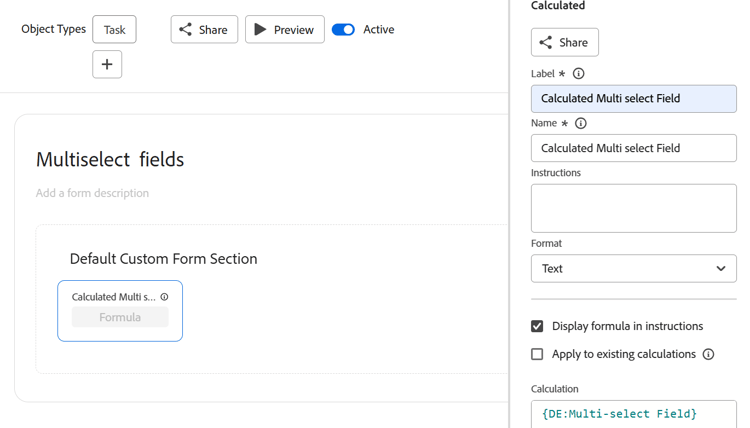Screen dimensions: 750x428
Task: Uncheck Display formula in instructions
Action: coord(537,326)
